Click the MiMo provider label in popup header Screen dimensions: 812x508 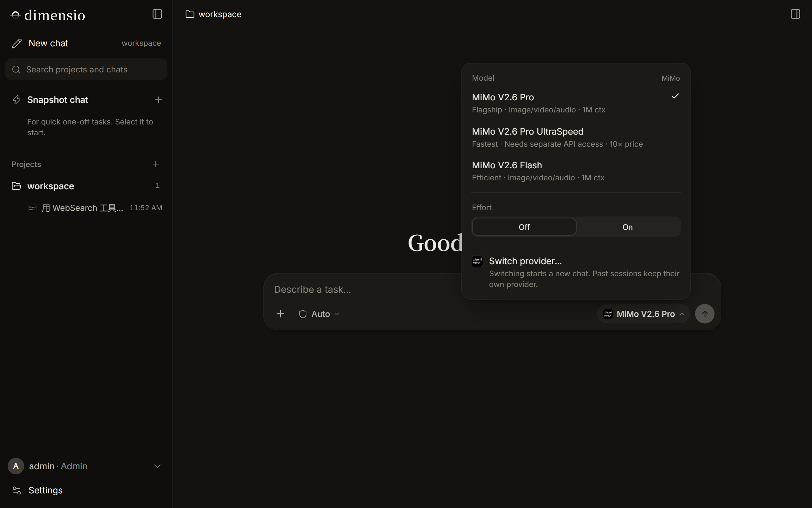coord(671,78)
